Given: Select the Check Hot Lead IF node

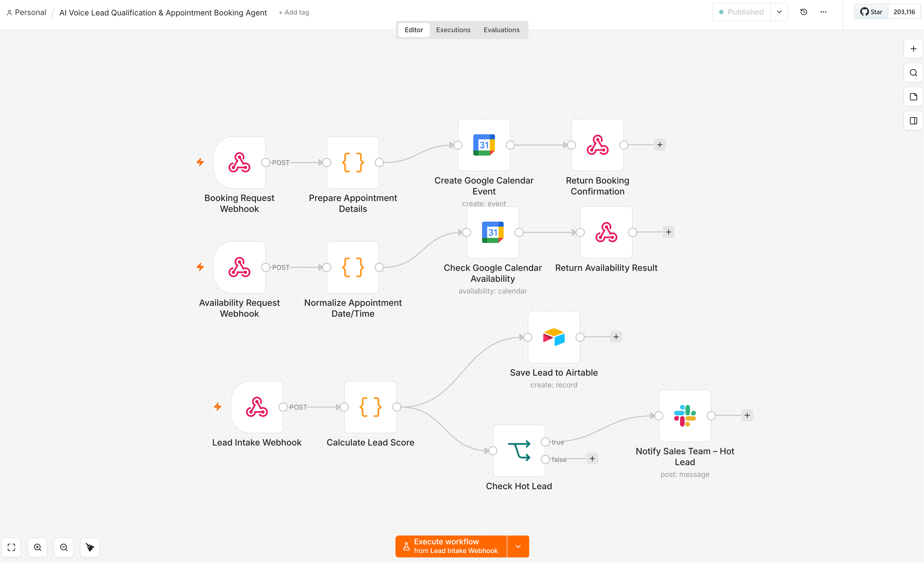Looking at the screenshot, I should [519, 450].
